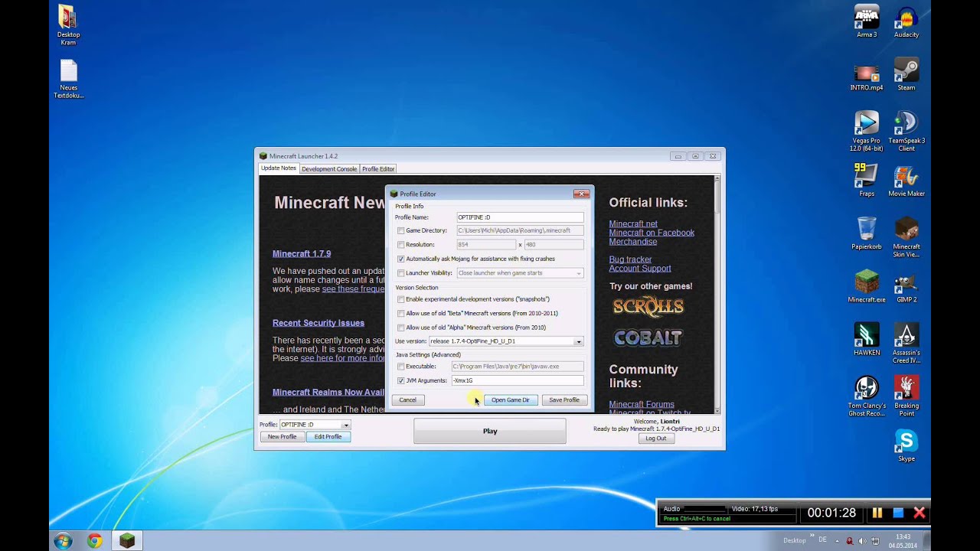Open the Recent Security Issues heading link
Image resolution: width=980 pixels, height=551 pixels.
click(318, 323)
